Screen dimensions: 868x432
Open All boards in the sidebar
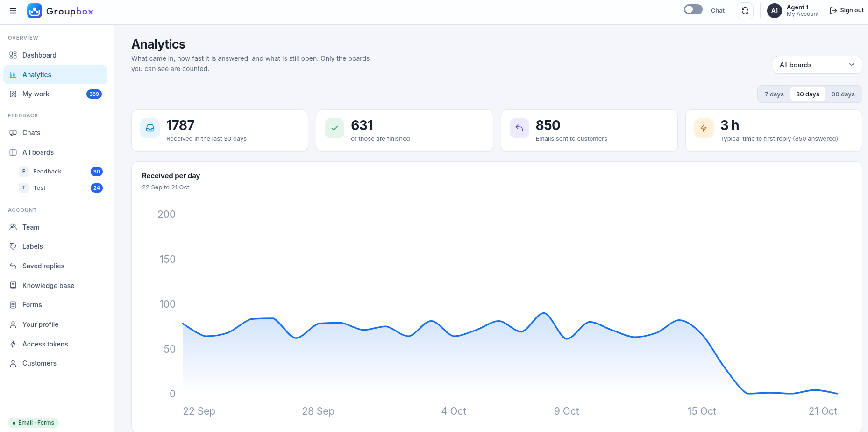pos(55,152)
